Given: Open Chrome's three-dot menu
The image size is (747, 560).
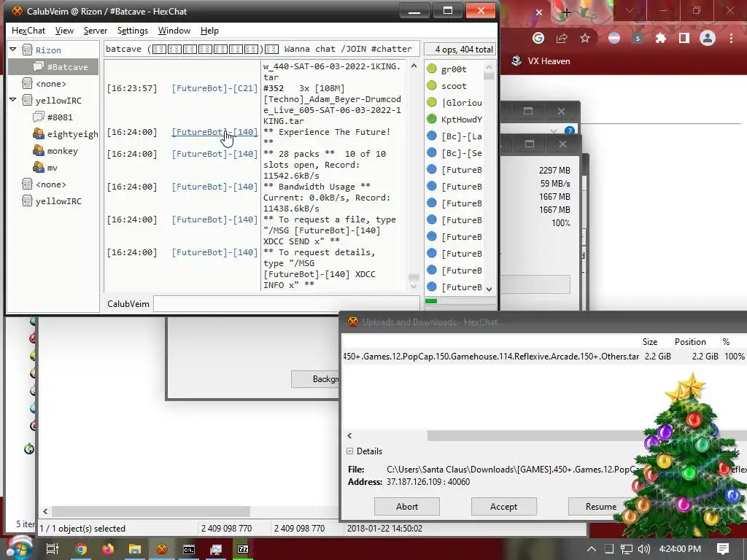Looking at the screenshot, I should point(731,38).
